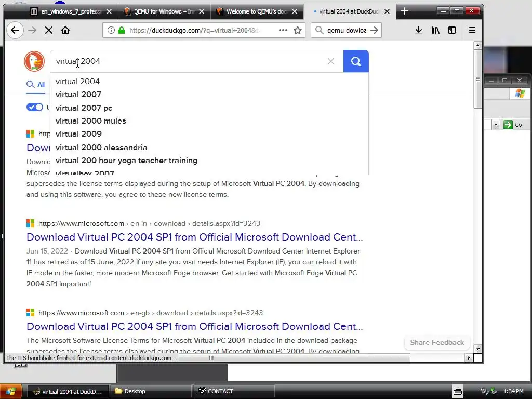The width and height of the screenshot is (532, 399).
Task: Open the browser home page
Action: tap(65, 30)
